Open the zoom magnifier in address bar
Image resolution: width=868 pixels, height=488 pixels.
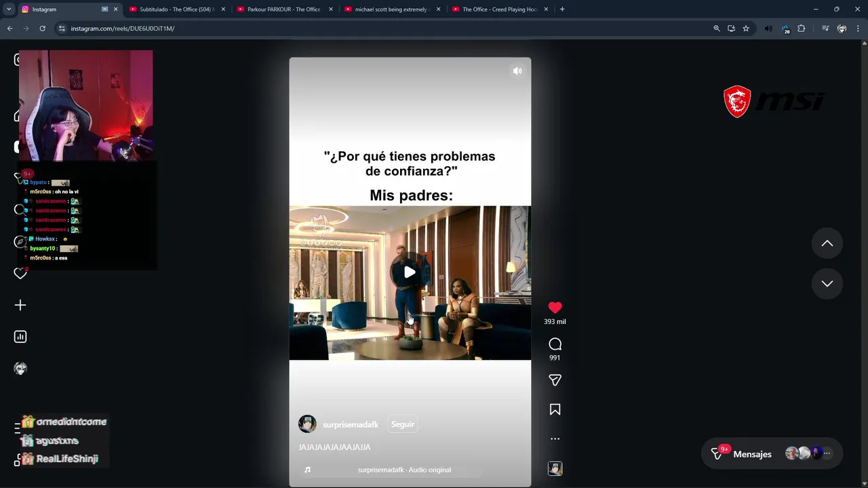click(x=717, y=28)
